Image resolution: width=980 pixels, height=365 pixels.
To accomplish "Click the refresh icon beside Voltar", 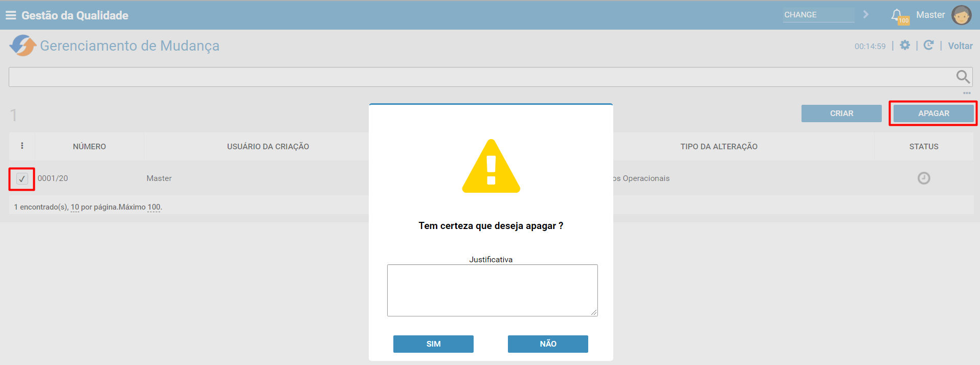I will (x=928, y=45).
